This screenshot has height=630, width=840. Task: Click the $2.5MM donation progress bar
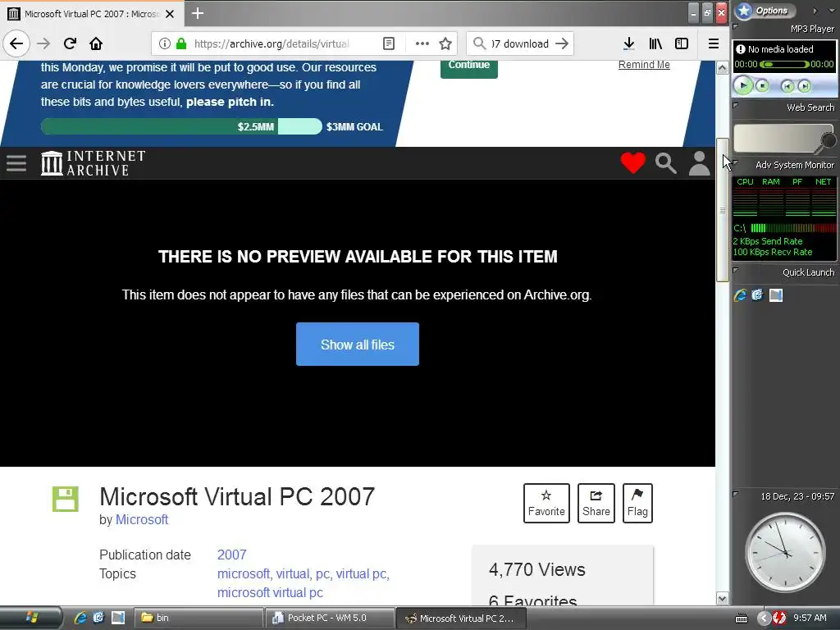coord(181,126)
